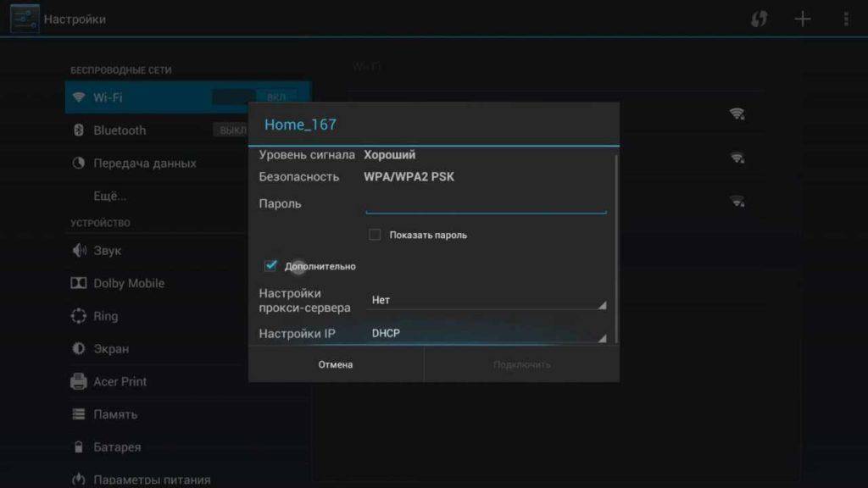Tap the Wi-Fi icon in sidebar
The height and width of the screenshot is (488, 868).
point(79,97)
